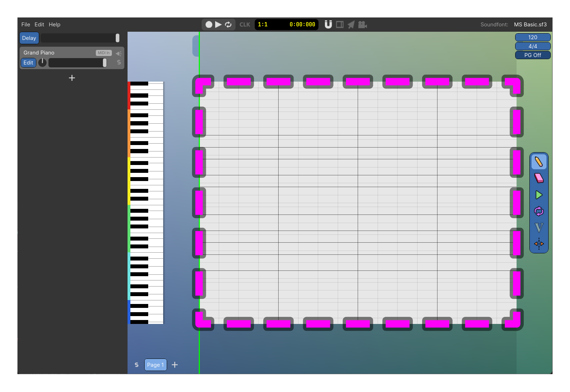Select the purple loop tool
This screenshot has width=570, height=392.
[539, 211]
